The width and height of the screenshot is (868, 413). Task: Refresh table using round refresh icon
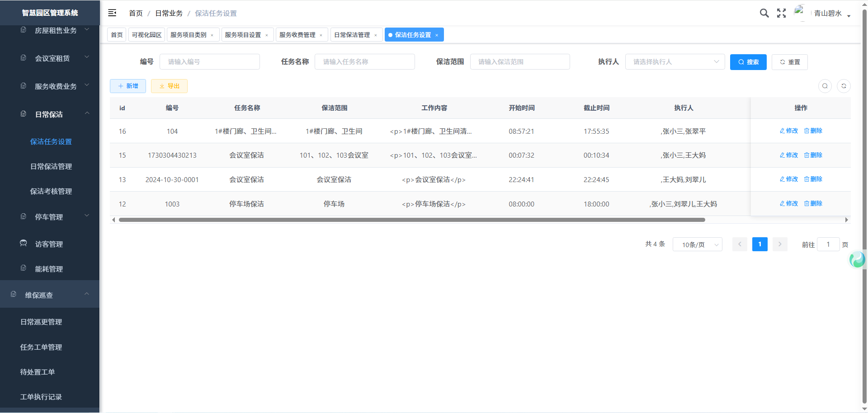point(844,86)
